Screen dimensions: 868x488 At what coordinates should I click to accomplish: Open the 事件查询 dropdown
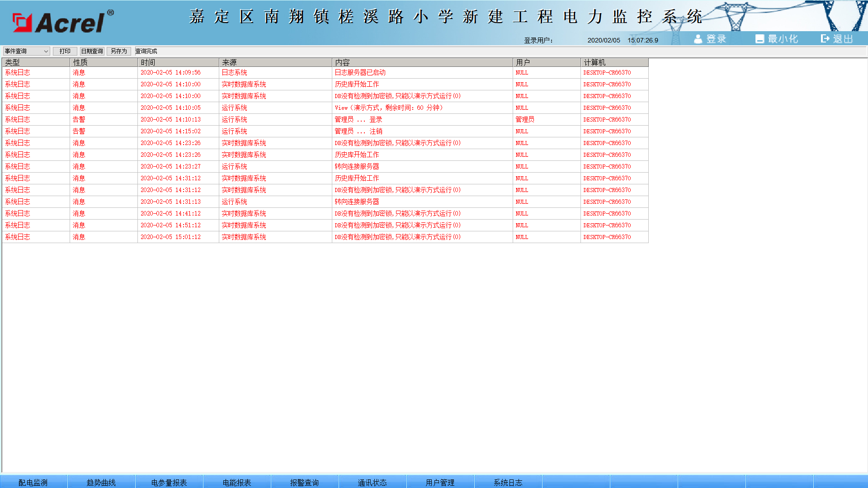coord(26,51)
